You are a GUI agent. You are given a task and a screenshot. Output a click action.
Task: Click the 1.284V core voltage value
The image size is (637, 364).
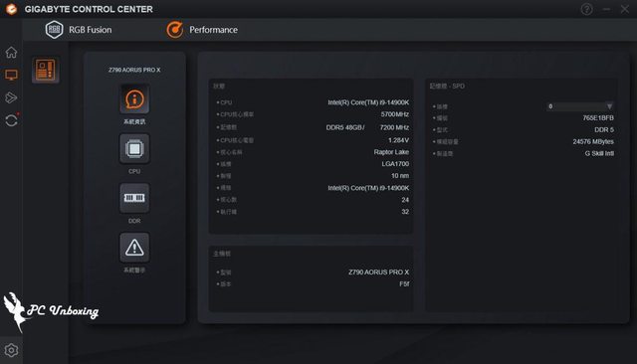pyautogui.click(x=398, y=140)
